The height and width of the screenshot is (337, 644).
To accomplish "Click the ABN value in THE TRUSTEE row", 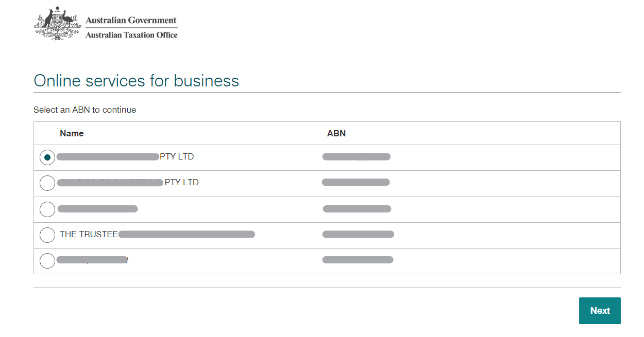I will coord(358,234).
